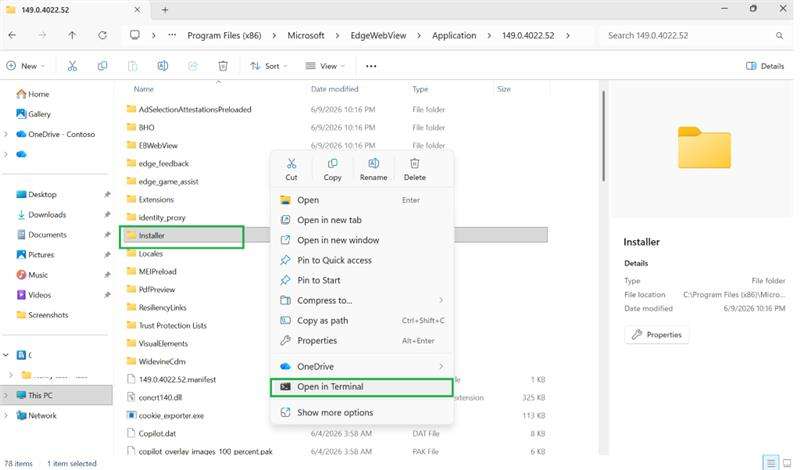Open the Sort dropdown
The height and width of the screenshot is (470, 800).
[269, 66]
